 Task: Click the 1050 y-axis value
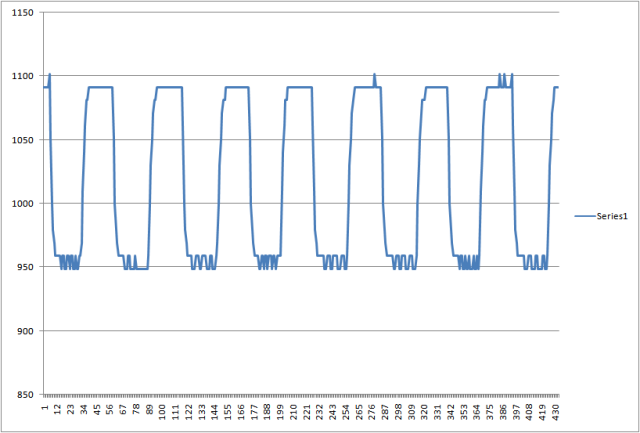[22, 140]
